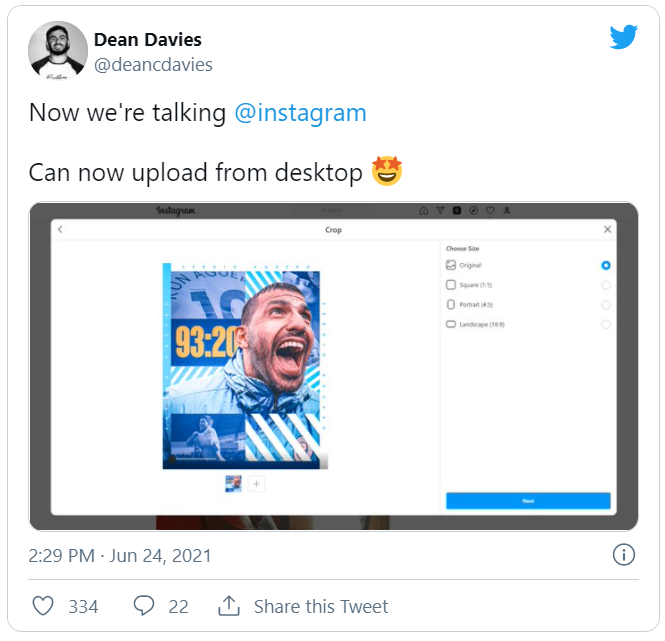Image resolution: width=665 pixels, height=641 pixels.
Task: Open the @instagram mention link
Action: (x=300, y=113)
